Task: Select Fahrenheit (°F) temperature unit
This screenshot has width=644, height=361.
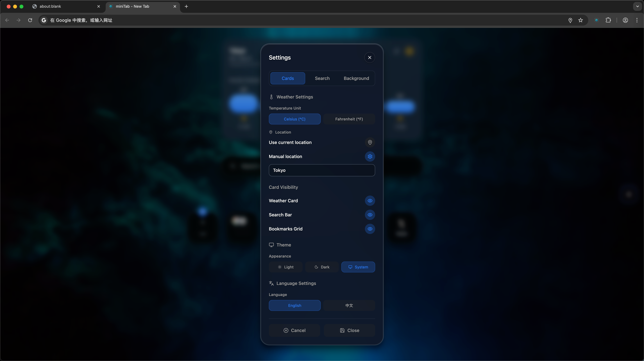Action: [349, 119]
